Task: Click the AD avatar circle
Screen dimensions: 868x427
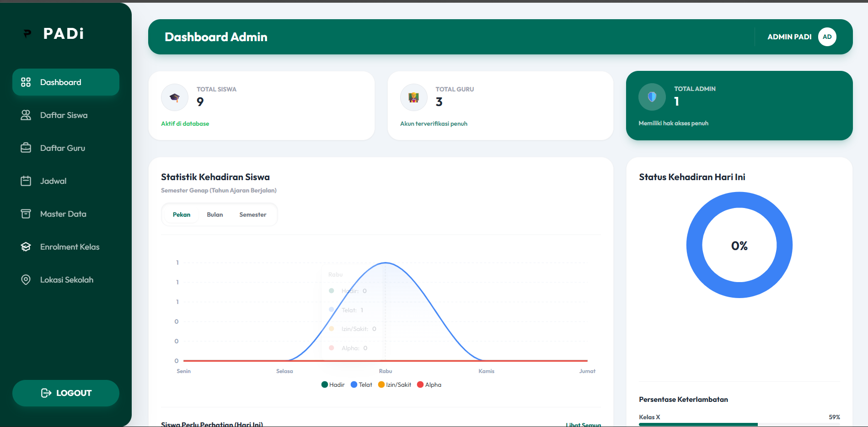Action: [x=827, y=37]
